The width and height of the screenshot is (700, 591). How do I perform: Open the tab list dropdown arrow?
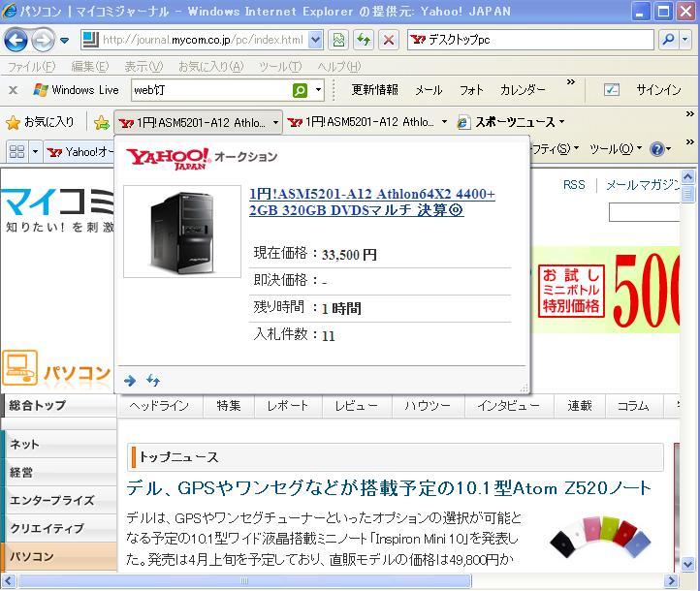pos(36,152)
